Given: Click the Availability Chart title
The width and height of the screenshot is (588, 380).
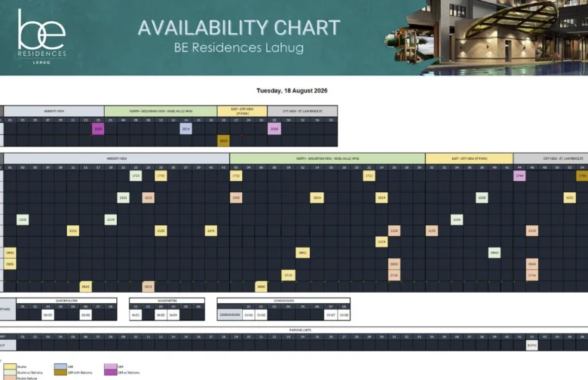Looking at the screenshot, I should pos(239,27).
